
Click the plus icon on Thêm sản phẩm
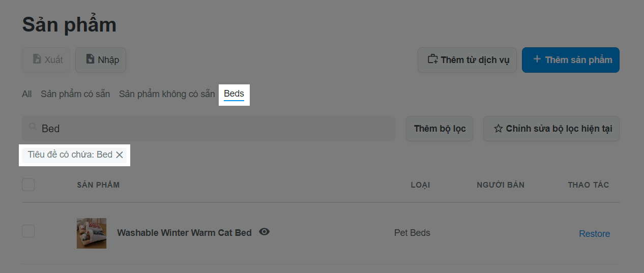pos(537,59)
